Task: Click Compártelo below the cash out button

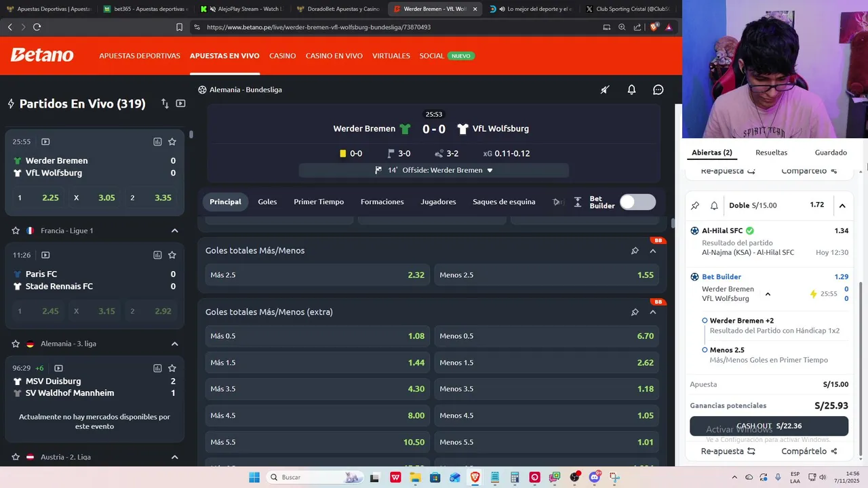Action: [x=809, y=451]
